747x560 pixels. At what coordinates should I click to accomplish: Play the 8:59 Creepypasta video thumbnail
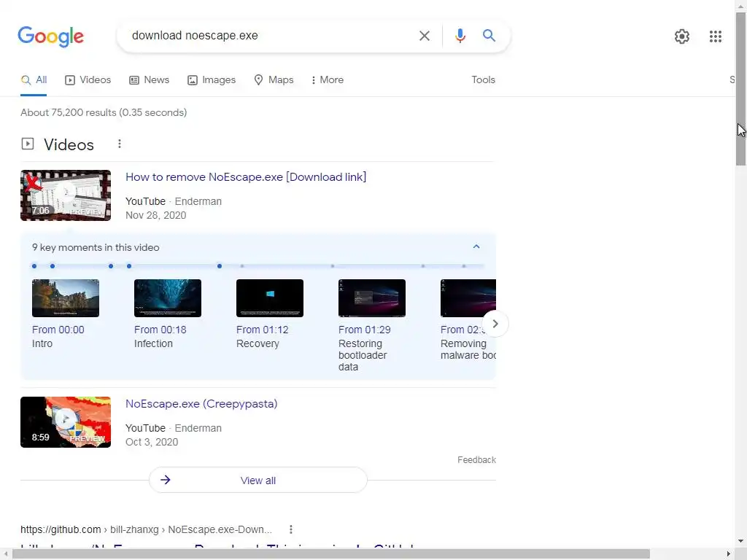(66, 422)
